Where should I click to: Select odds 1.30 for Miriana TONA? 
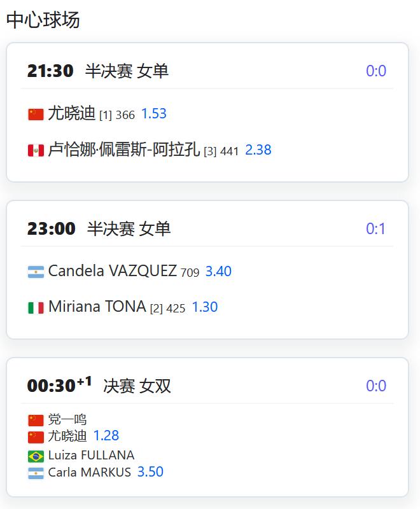(205, 307)
